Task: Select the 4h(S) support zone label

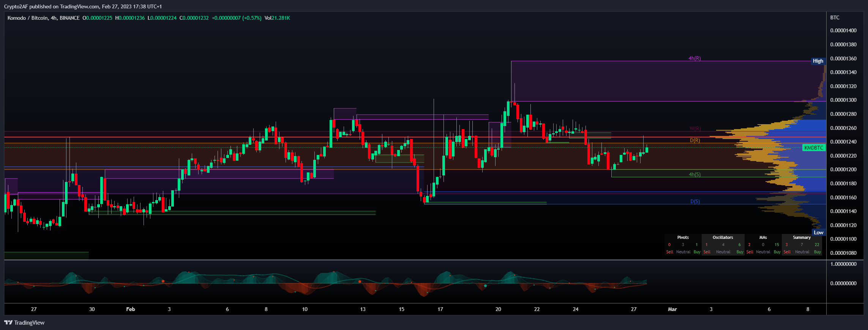Action: tap(695, 174)
